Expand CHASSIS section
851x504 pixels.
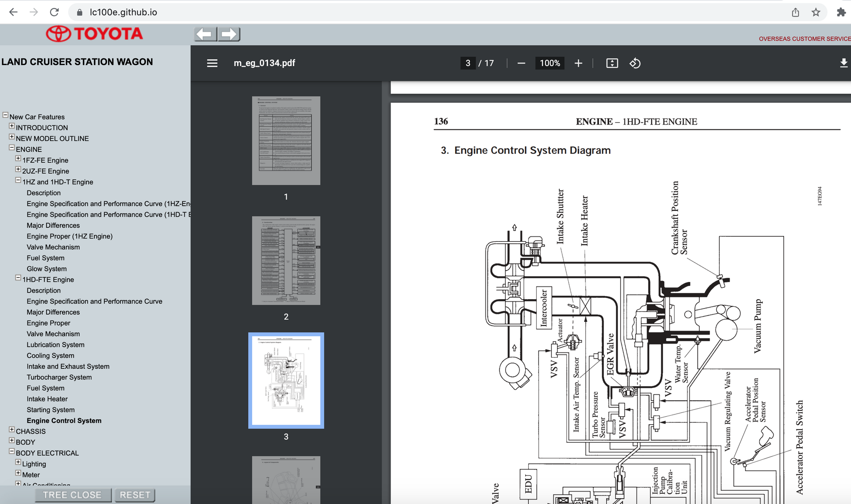click(x=12, y=430)
